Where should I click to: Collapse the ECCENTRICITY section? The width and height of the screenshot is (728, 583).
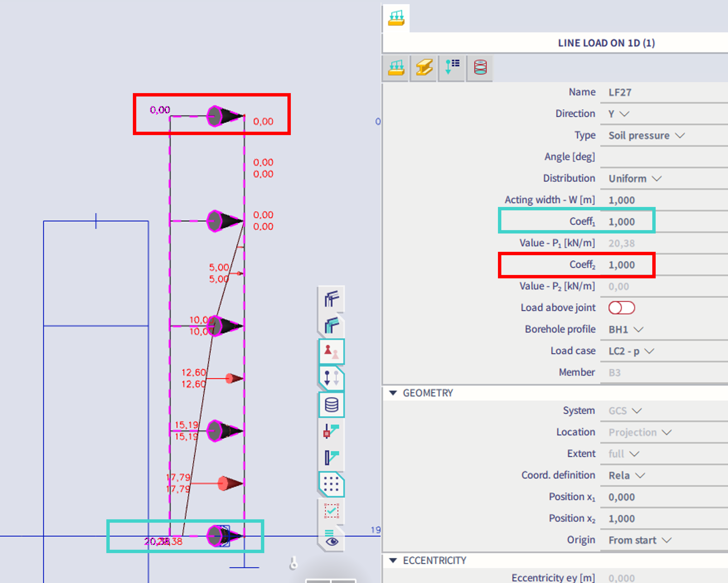point(393,560)
